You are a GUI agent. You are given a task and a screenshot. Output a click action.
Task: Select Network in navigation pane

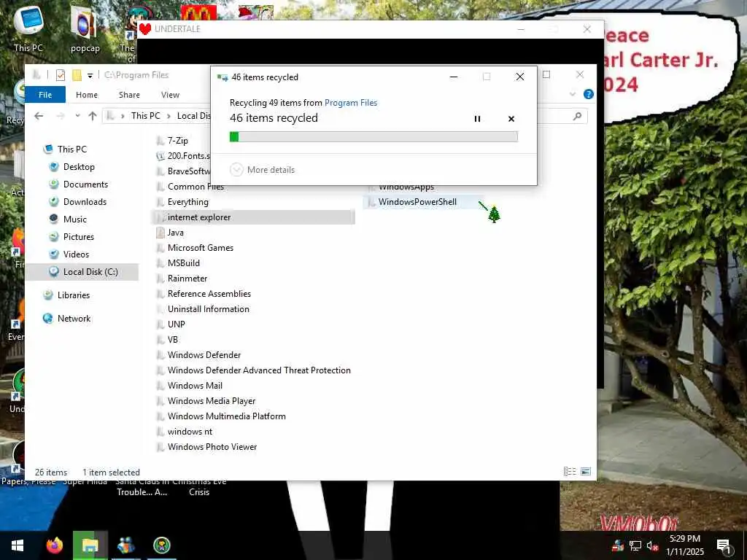[74, 319]
